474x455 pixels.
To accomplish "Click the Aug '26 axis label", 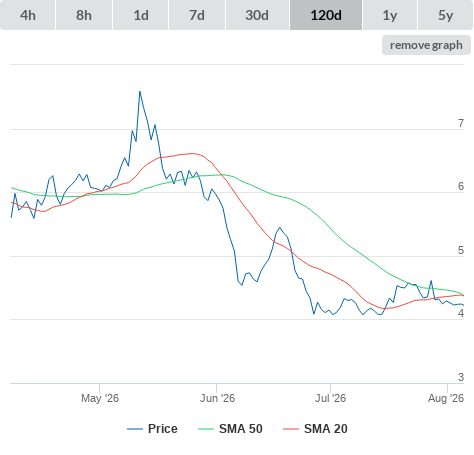I will [446, 398].
